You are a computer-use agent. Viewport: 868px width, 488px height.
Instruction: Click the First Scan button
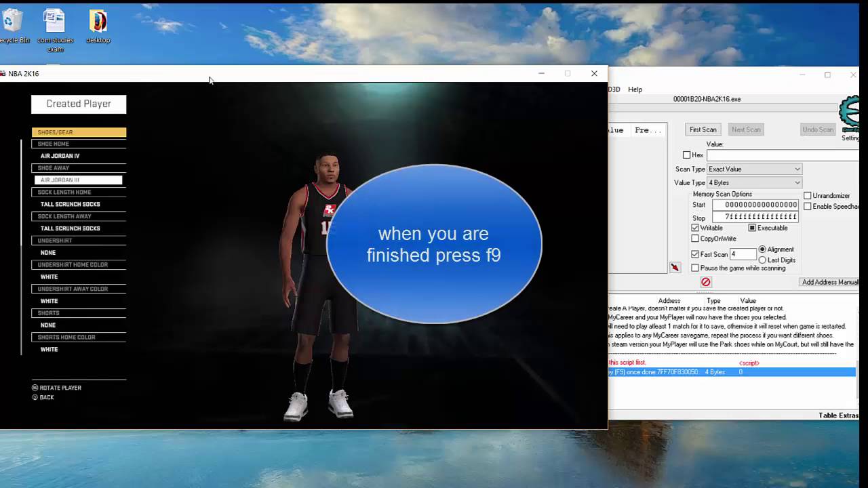click(x=703, y=129)
